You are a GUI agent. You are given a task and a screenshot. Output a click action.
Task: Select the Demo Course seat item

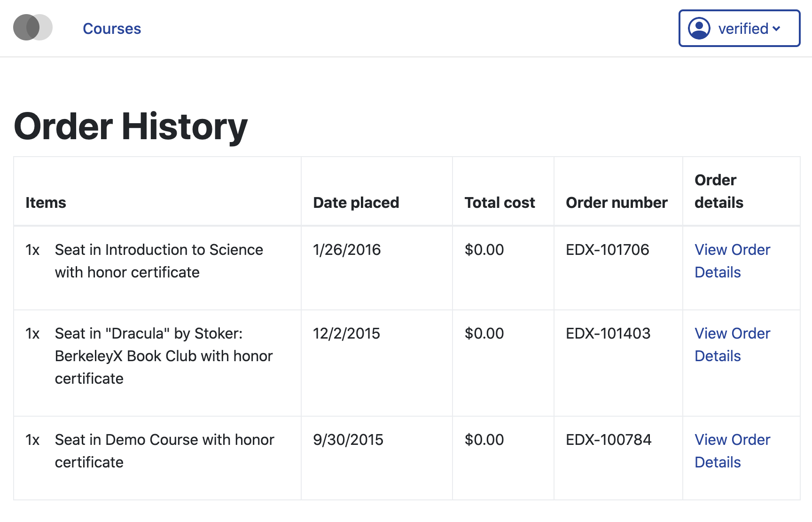[x=164, y=451]
